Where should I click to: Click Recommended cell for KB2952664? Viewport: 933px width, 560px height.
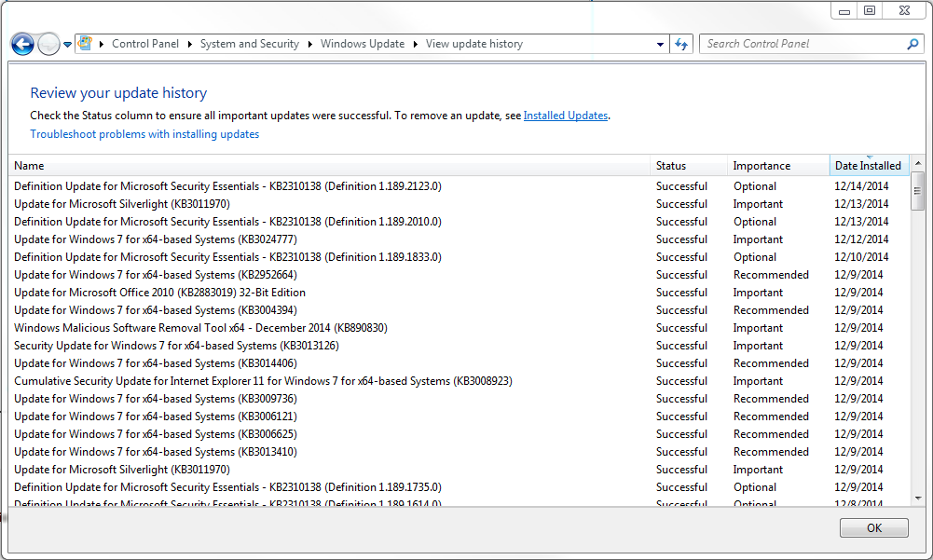[x=771, y=275]
